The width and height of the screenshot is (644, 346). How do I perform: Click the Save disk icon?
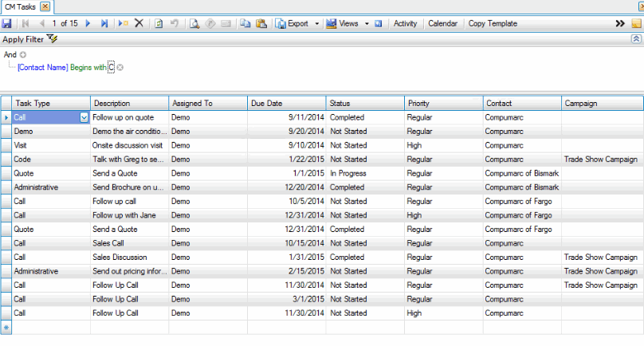[x=6, y=24]
